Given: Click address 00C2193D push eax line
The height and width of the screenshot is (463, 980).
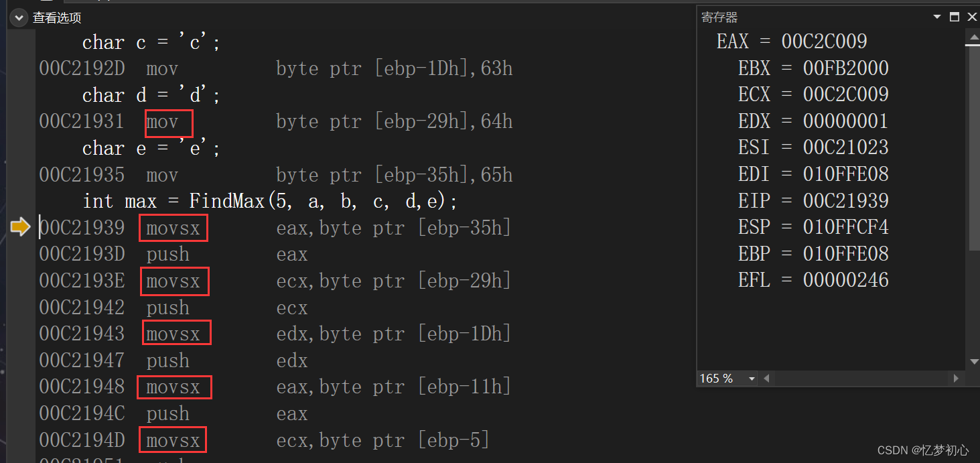Looking at the screenshot, I should pyautogui.click(x=173, y=255).
